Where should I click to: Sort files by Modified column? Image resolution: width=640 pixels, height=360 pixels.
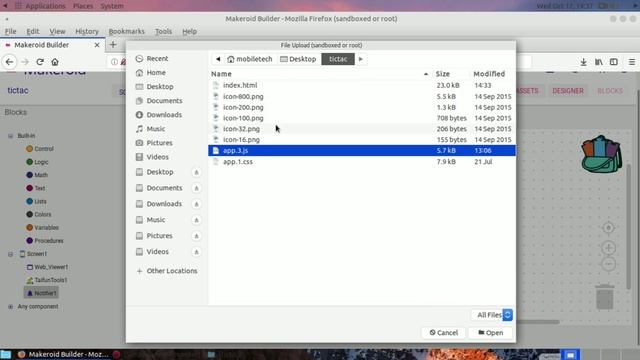click(x=489, y=74)
